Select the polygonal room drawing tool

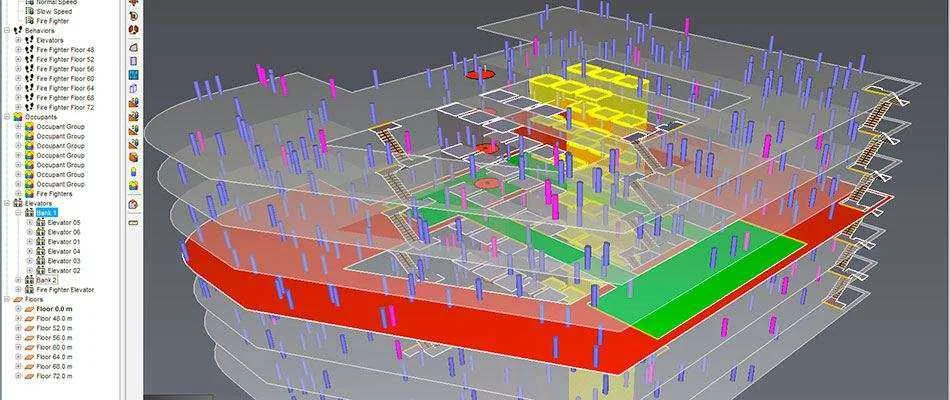point(133,47)
